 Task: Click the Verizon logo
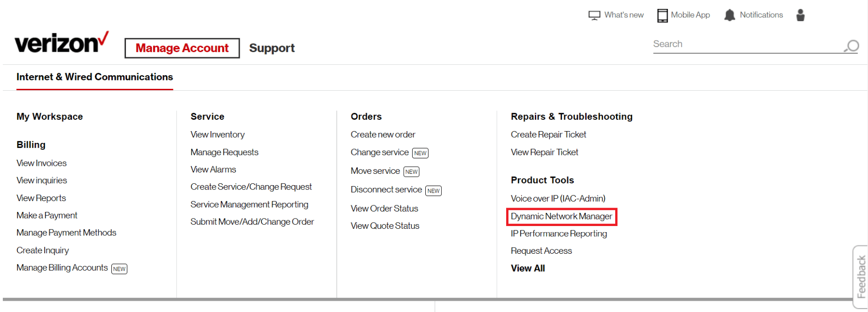pyautogui.click(x=62, y=43)
